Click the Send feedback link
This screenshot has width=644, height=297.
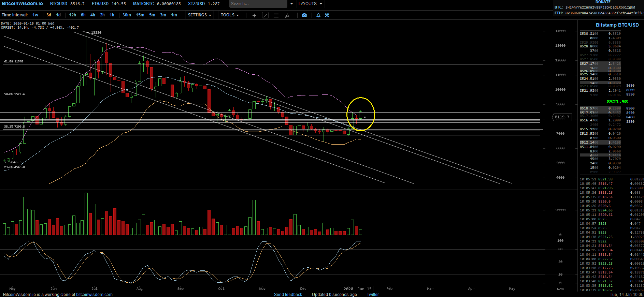point(288,295)
